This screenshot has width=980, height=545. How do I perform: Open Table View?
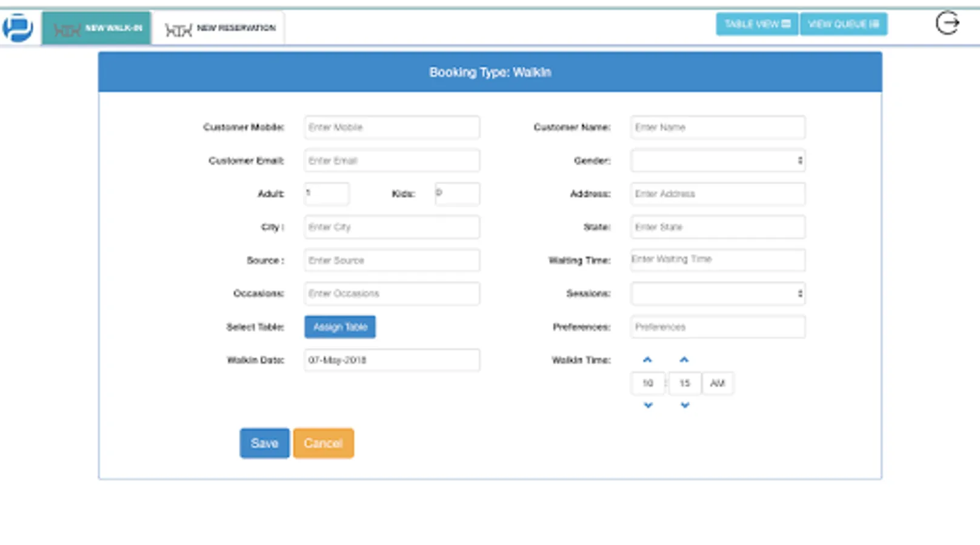tap(757, 24)
